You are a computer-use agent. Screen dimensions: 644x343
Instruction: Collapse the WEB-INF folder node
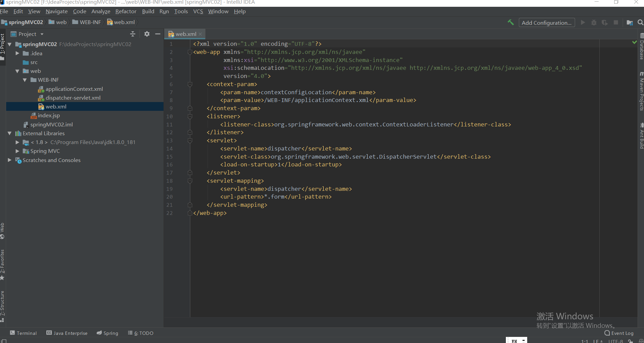pos(25,80)
